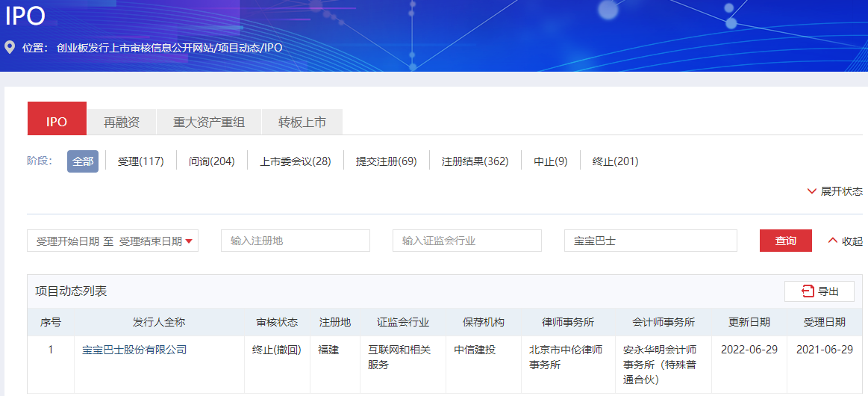Click the 项目动态列表 heading
The width and height of the screenshot is (868, 396).
[71, 291]
